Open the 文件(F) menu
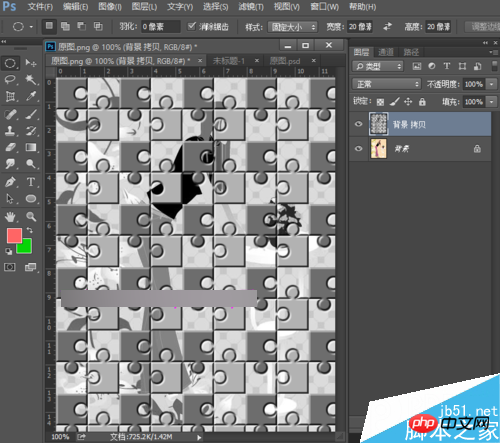The width and height of the screenshot is (500, 443). pyautogui.click(x=40, y=6)
